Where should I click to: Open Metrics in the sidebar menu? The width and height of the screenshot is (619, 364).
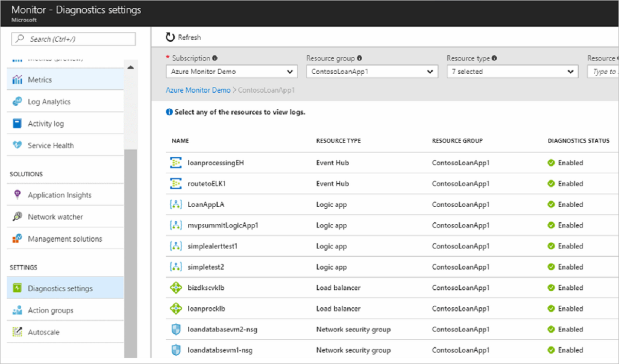click(66, 80)
